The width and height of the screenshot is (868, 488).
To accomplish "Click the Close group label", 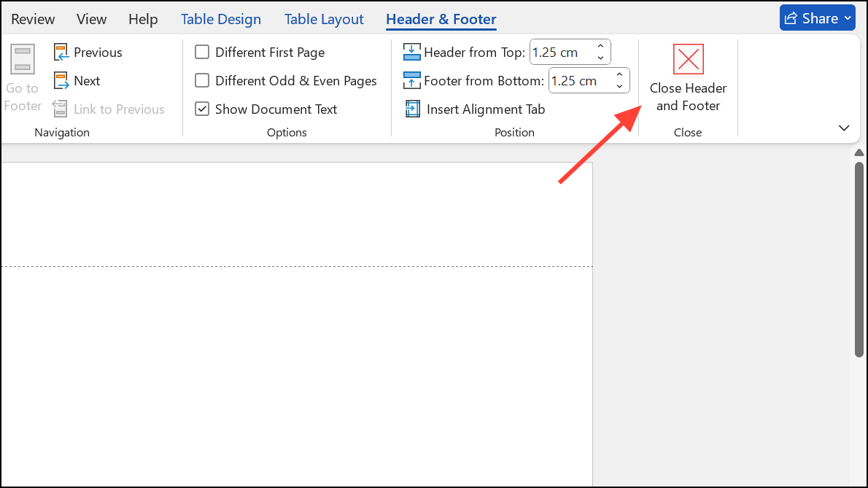I will coord(688,132).
